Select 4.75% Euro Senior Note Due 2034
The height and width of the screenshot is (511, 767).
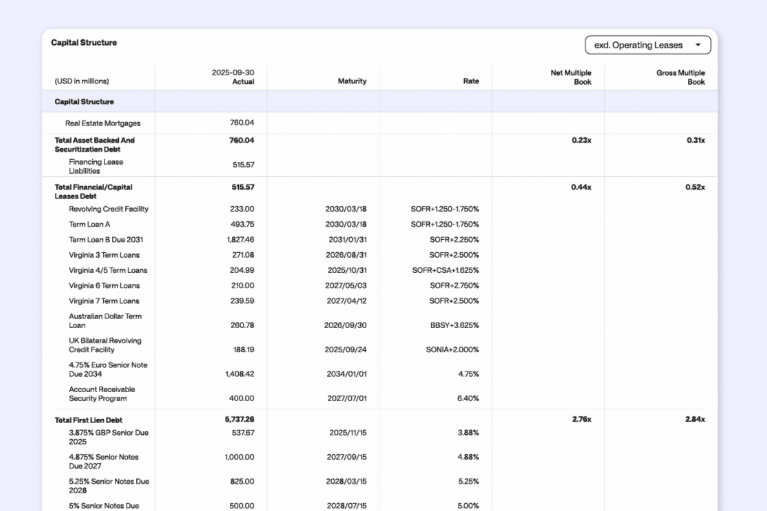click(x=108, y=370)
